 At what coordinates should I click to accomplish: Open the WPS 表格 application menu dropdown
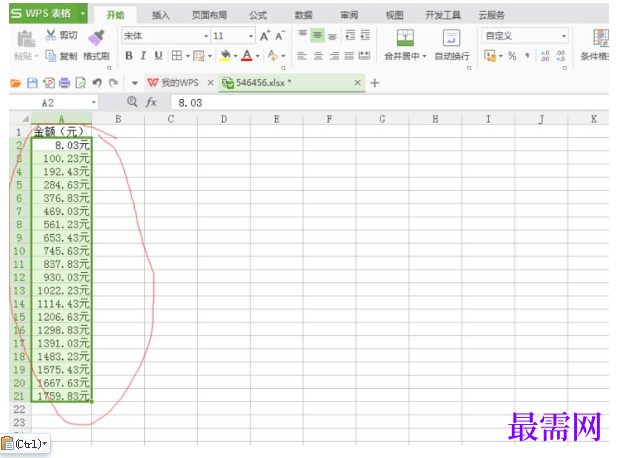click(x=83, y=13)
